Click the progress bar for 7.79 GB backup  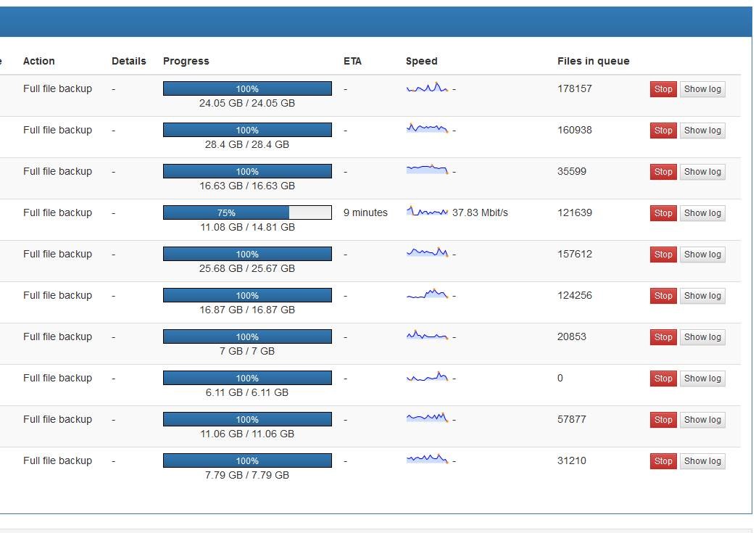click(x=247, y=460)
